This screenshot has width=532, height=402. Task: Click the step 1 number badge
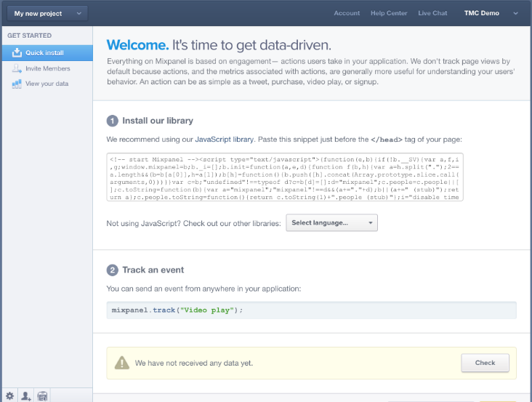coord(113,121)
